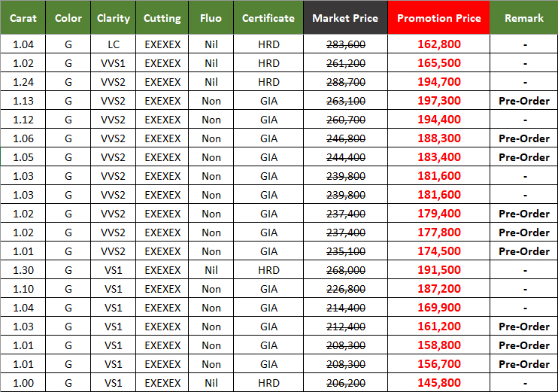Select the Remark column header
Viewport: 558px width, 392px height.
(524, 18)
